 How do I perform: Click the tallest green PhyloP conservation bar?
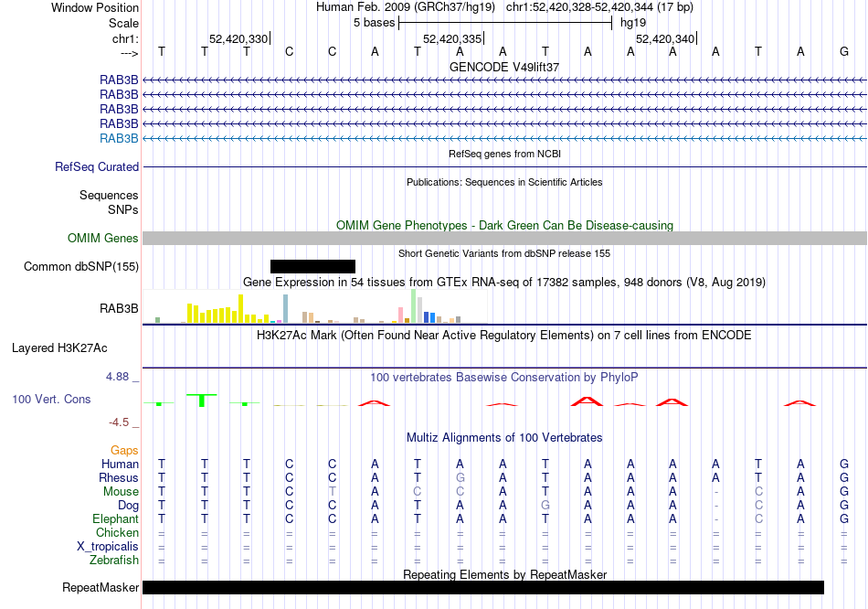click(x=202, y=401)
